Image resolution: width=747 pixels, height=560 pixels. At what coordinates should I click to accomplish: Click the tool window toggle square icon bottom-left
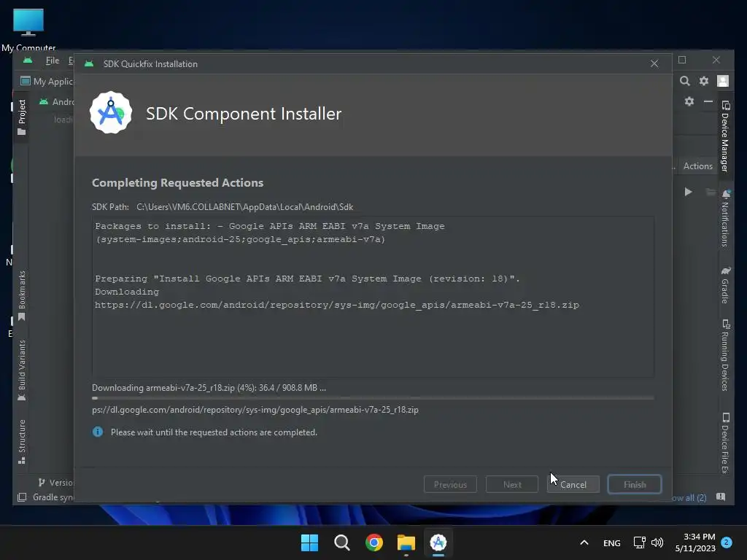[x=22, y=497]
